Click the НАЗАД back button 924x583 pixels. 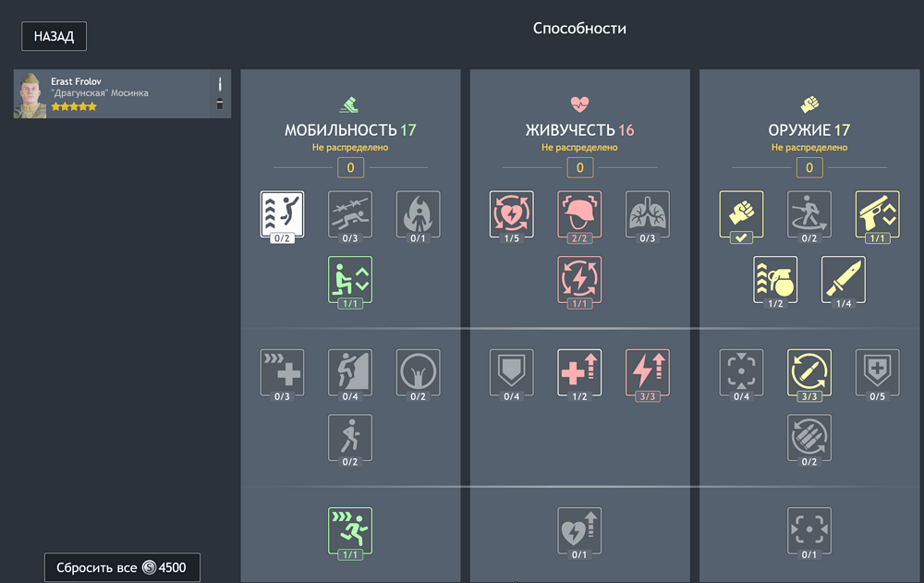coord(55,37)
